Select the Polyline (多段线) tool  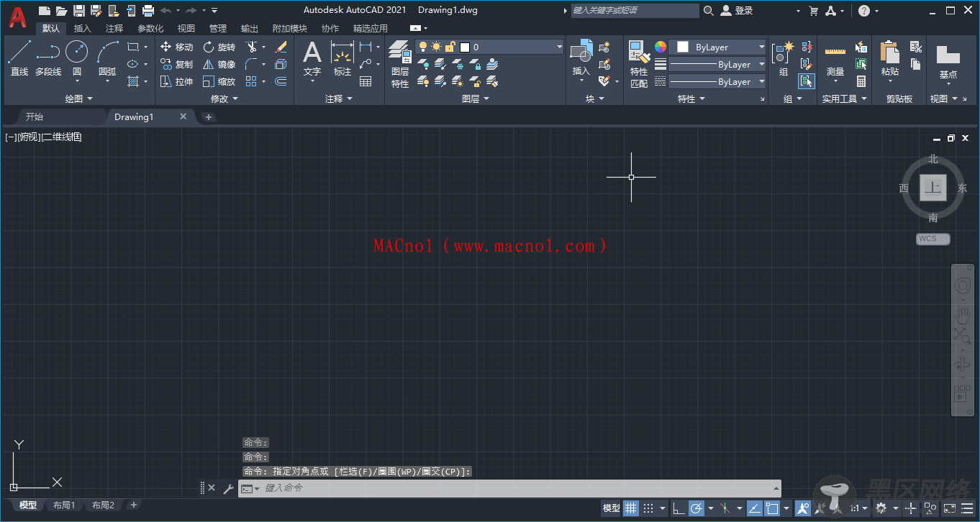[x=48, y=59]
